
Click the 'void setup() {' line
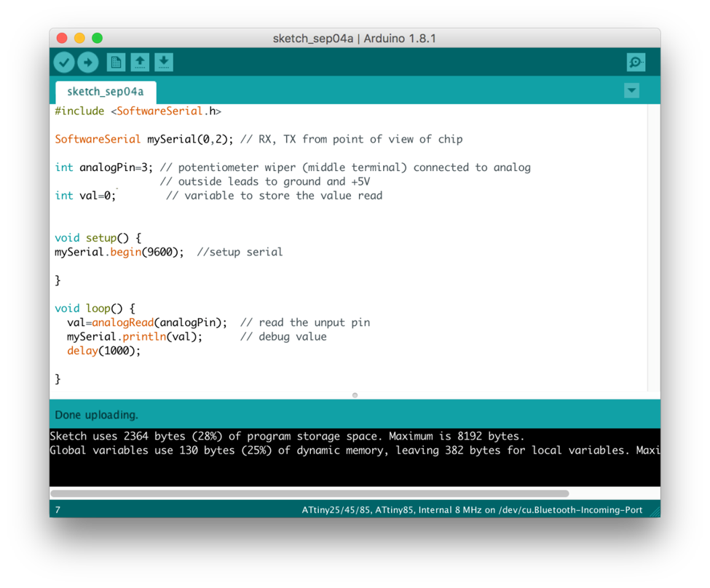(x=98, y=238)
